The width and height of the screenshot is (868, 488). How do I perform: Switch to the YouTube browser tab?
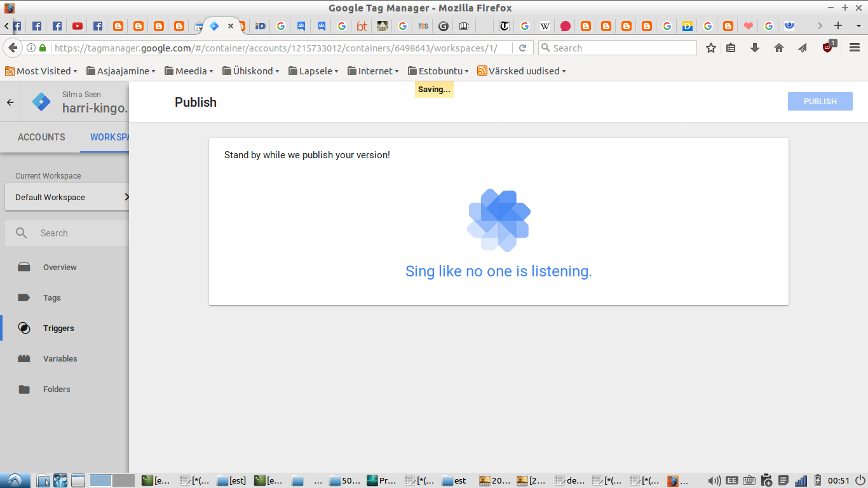[x=78, y=26]
